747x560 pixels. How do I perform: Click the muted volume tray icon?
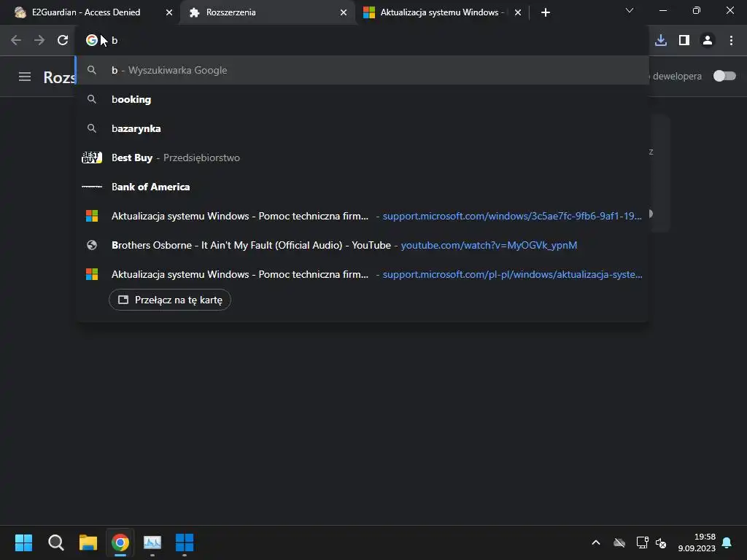tap(661, 542)
